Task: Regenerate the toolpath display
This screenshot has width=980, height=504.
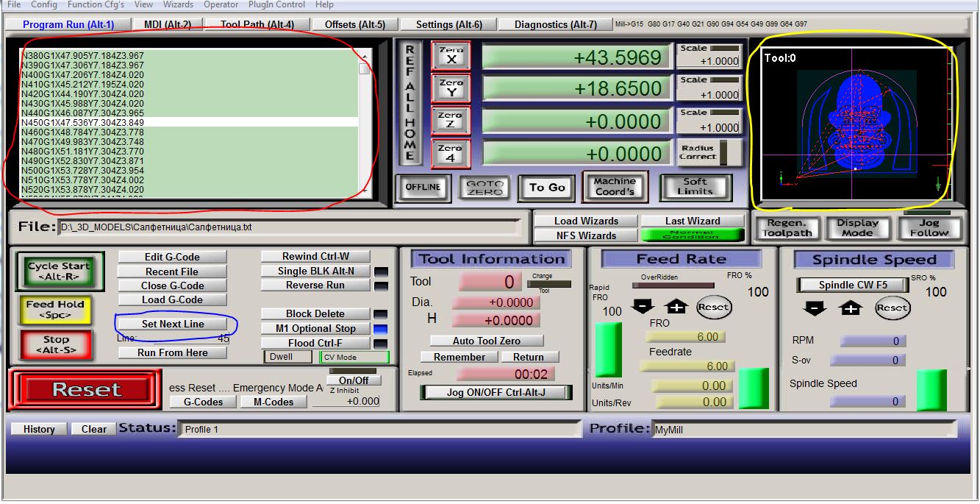Action: pos(786,227)
